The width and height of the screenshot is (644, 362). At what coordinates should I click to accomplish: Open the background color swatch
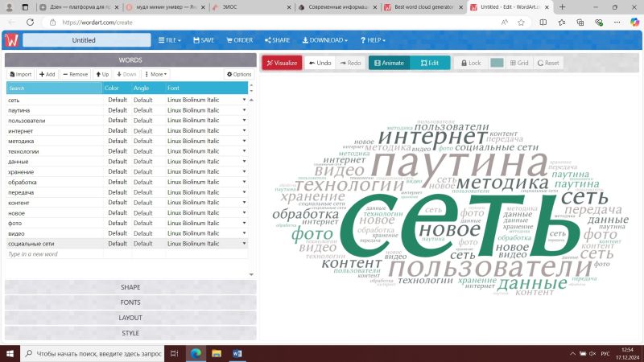497,63
